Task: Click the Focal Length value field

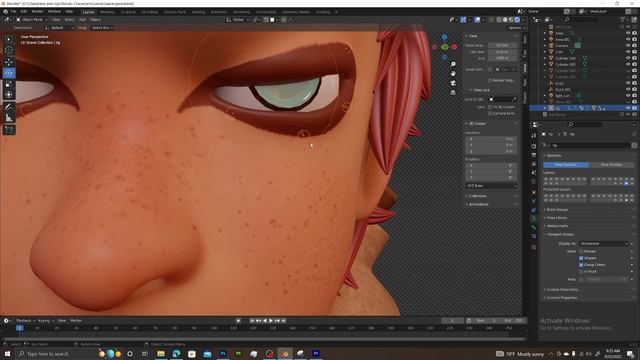Action: (502, 45)
